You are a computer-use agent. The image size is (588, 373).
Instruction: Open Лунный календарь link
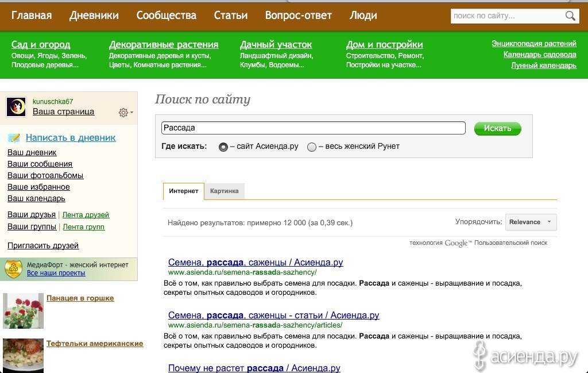coord(544,66)
